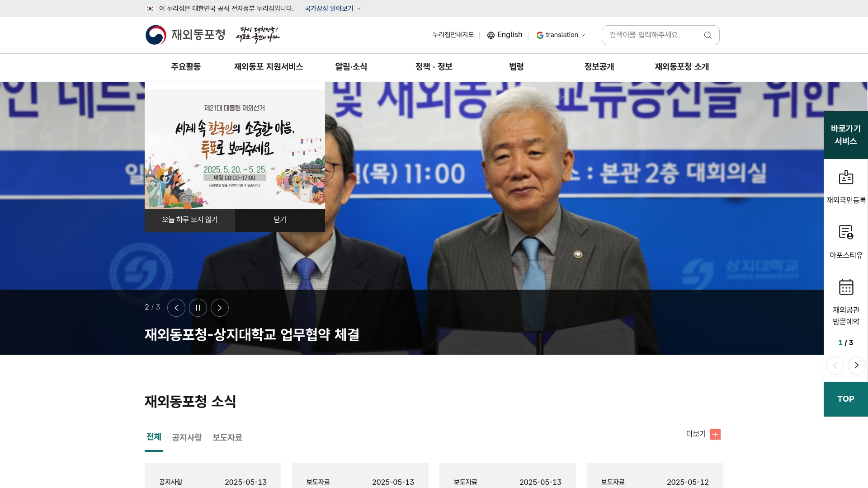Open 알림·소식 menu
Image resolution: width=868 pixels, height=488 pixels.
pos(351,67)
